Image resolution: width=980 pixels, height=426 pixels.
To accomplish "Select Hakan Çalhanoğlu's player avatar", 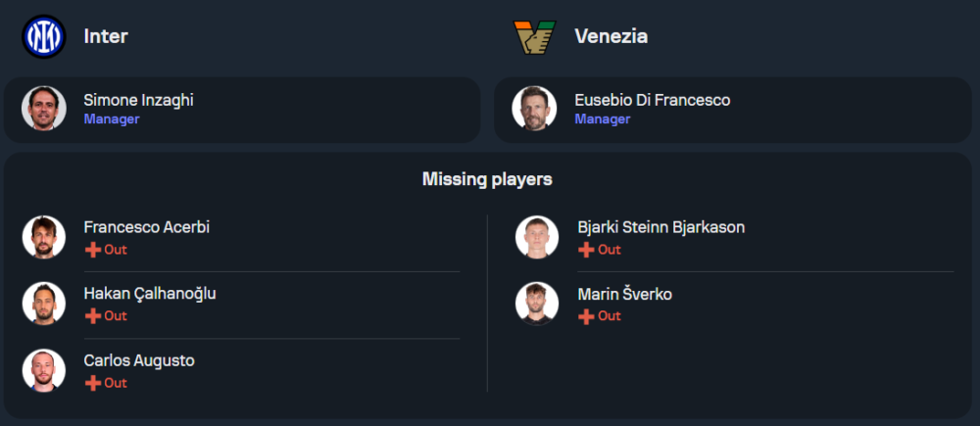I will tap(43, 304).
